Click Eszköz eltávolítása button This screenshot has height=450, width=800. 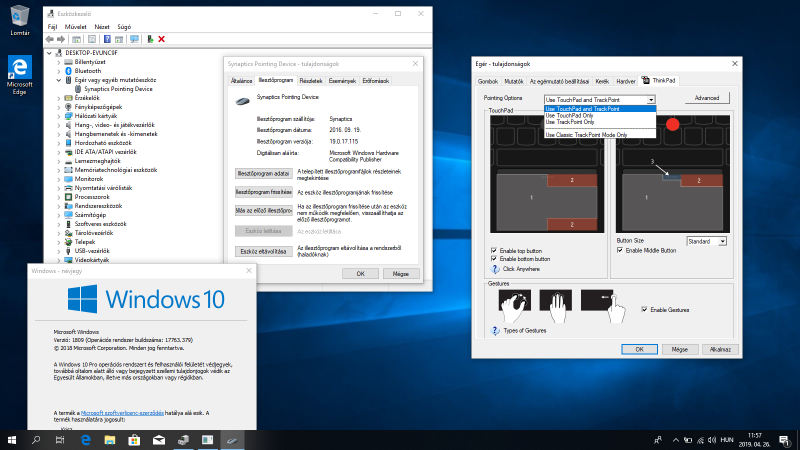(263, 252)
